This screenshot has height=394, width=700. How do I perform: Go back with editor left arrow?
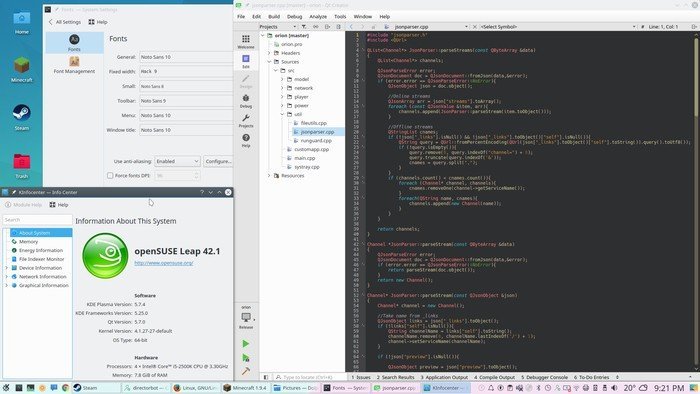[x=351, y=27]
